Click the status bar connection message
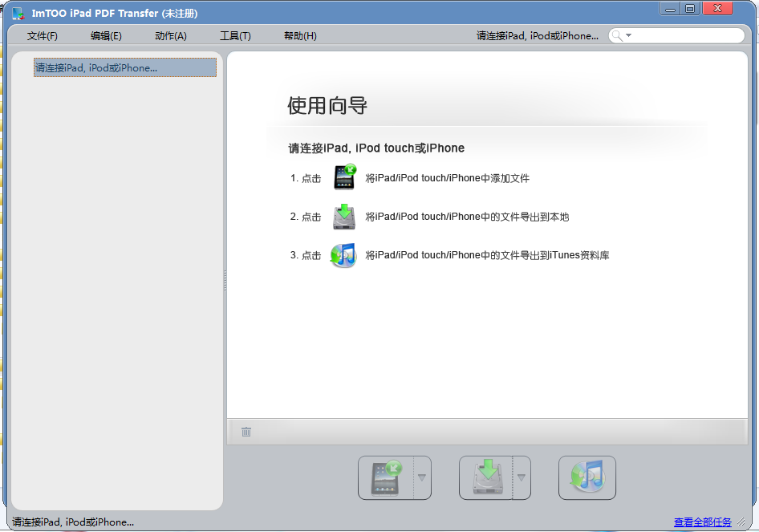 pos(73,522)
